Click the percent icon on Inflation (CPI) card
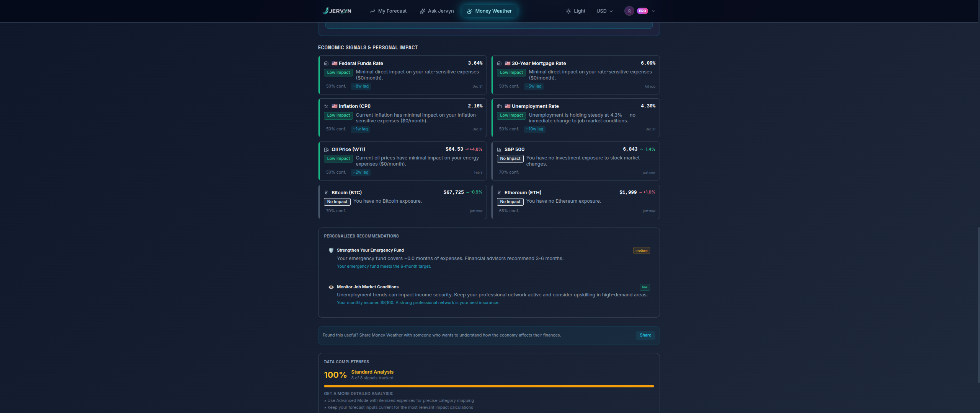Image resolution: width=980 pixels, height=413 pixels. (326, 106)
